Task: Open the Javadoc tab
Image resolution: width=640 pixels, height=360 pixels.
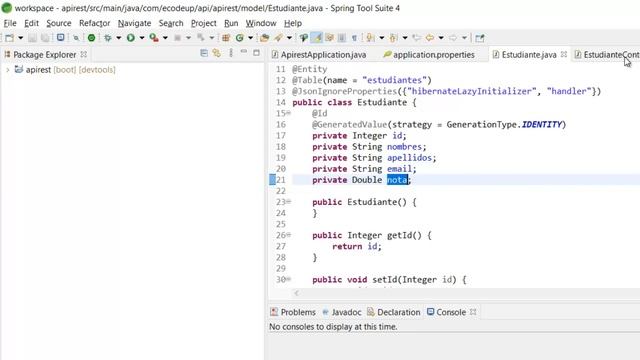Action: 342,312
